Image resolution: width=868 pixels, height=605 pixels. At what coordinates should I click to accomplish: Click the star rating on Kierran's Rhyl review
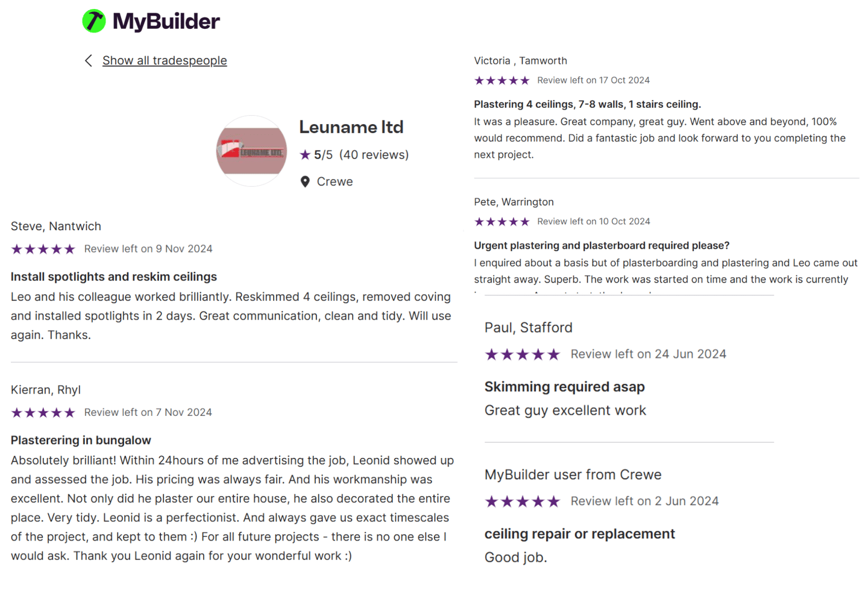(43, 413)
